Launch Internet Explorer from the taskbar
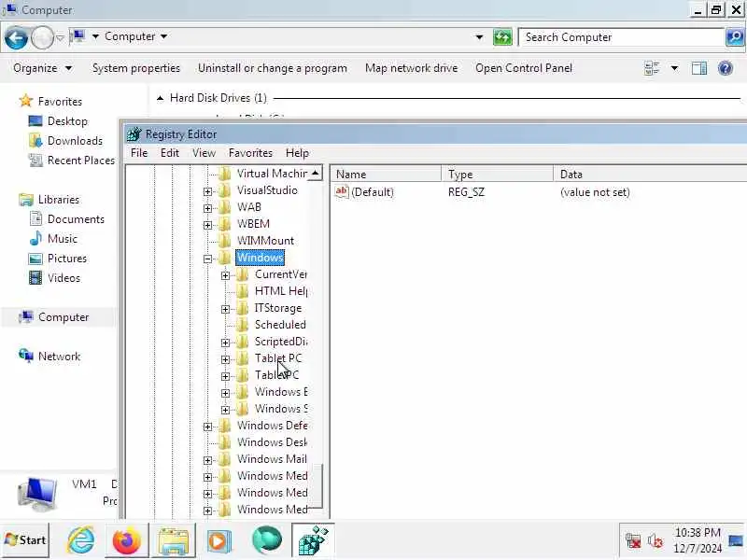747x560 pixels. point(80,540)
